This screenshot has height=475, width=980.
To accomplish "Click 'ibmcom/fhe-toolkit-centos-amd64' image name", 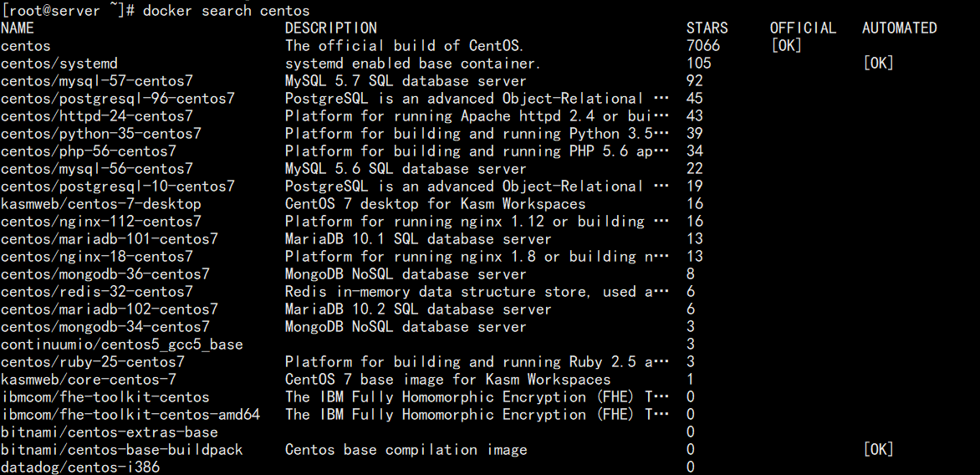I will (x=130, y=415).
